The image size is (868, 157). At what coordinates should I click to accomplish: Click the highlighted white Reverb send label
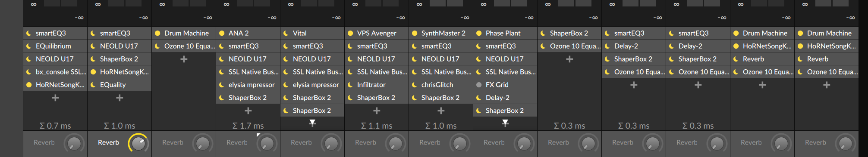[108, 142]
